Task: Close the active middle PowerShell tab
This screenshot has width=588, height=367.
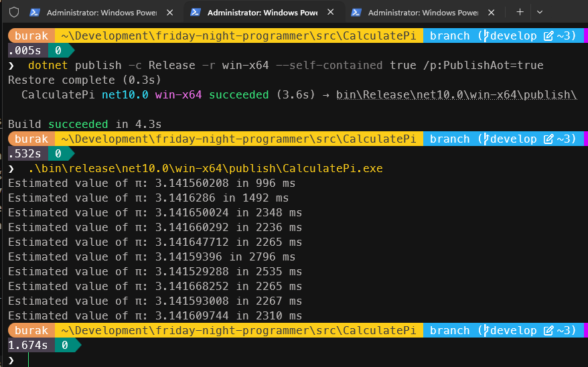Action: click(x=330, y=12)
